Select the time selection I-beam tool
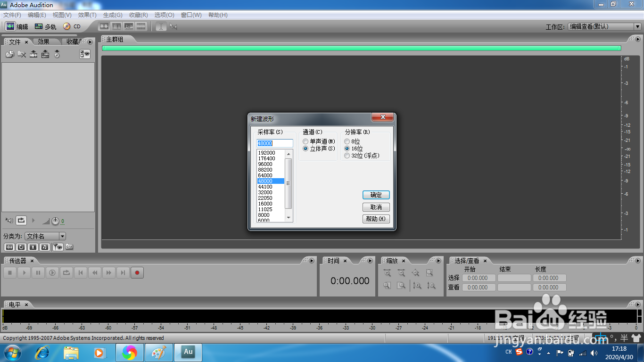 coord(161,26)
